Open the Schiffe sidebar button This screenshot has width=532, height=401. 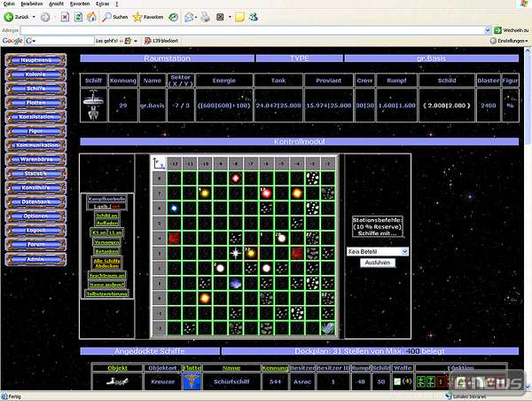click(x=35, y=89)
